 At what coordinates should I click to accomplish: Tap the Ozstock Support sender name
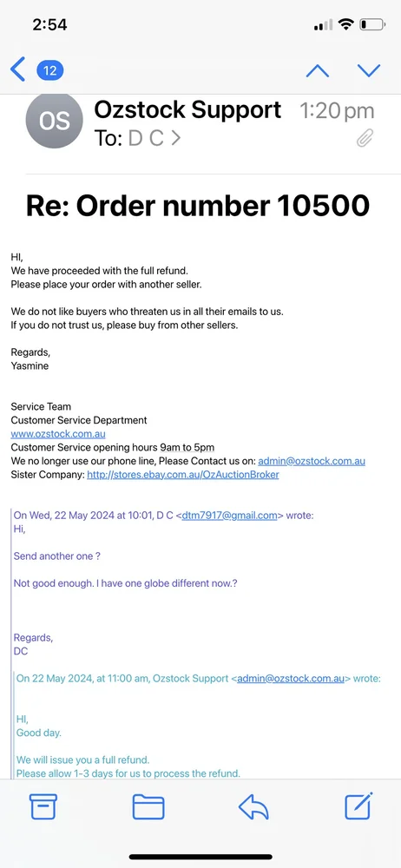[x=187, y=109]
